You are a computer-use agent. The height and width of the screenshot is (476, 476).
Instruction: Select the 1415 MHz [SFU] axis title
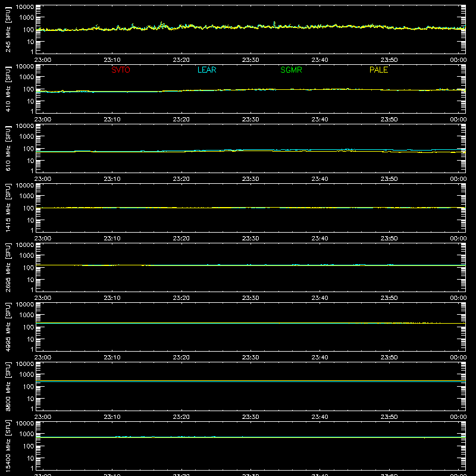tap(8, 208)
